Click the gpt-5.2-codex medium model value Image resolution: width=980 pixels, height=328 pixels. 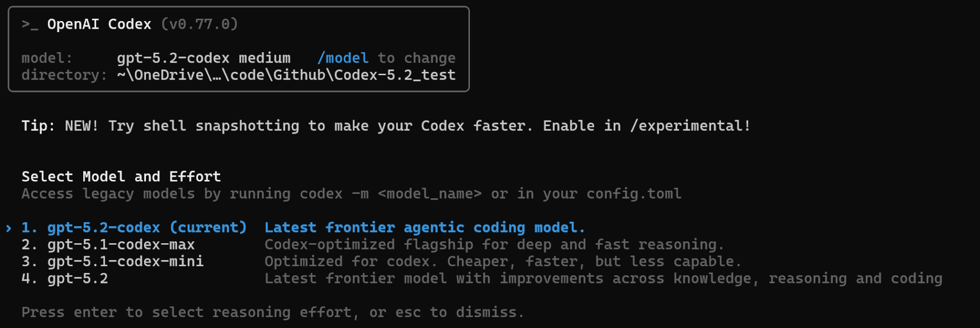click(203, 58)
